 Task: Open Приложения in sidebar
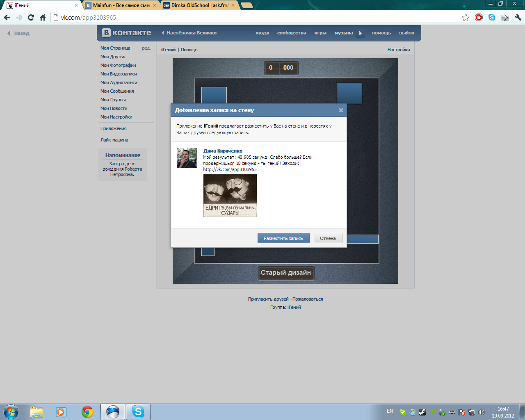(x=114, y=128)
